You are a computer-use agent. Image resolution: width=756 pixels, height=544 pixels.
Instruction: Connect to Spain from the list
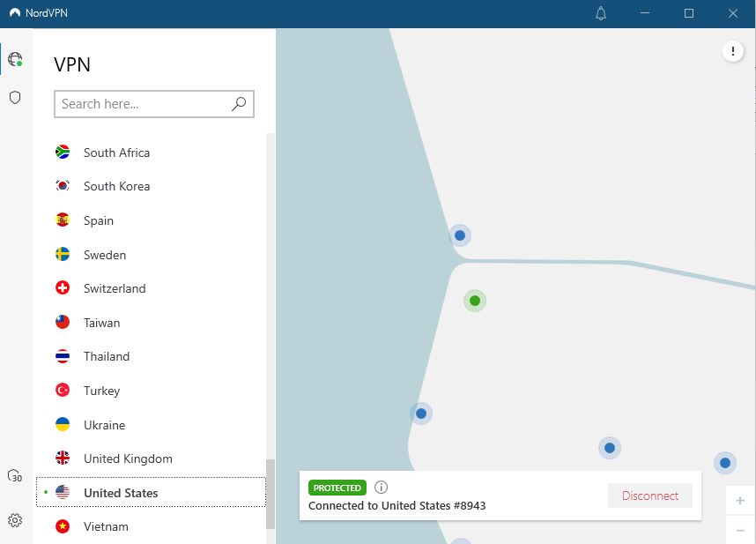pos(99,220)
